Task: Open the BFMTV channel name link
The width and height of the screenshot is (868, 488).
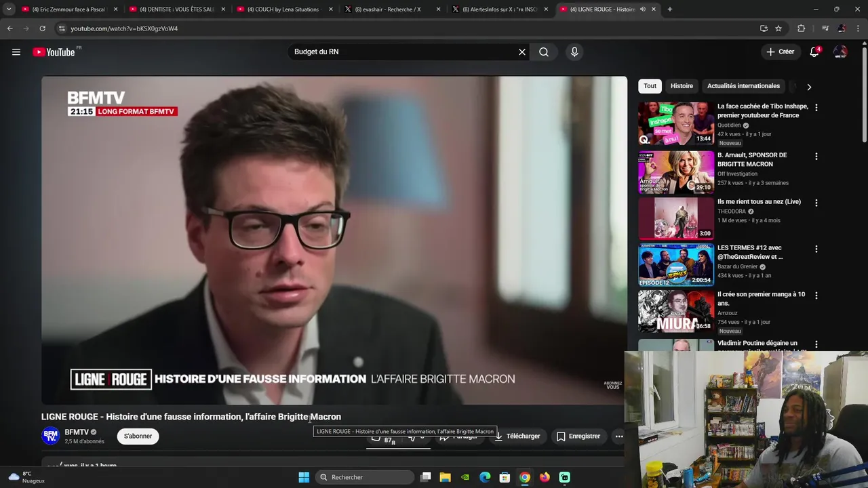Action: 77,432
